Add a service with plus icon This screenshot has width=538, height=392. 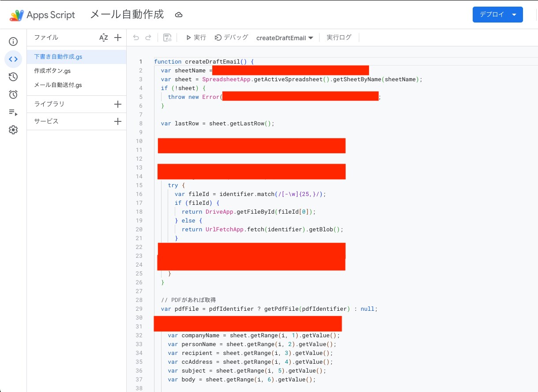(118, 121)
